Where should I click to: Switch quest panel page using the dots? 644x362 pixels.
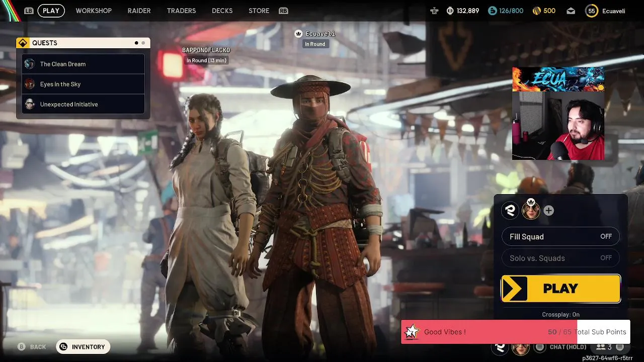tap(140, 43)
